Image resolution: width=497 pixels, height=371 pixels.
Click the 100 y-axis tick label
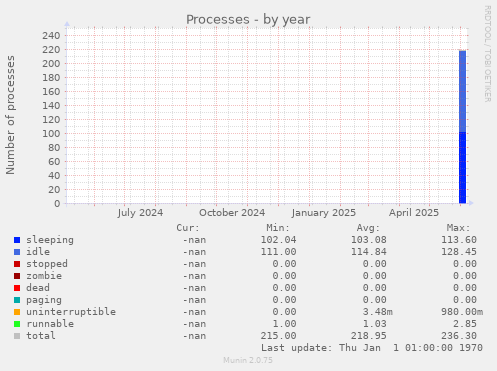[51, 134]
